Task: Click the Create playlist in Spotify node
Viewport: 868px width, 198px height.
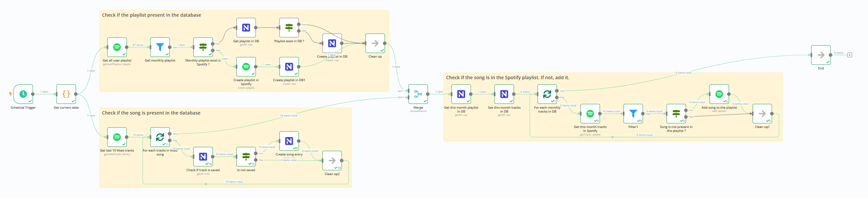Action: click(246, 67)
